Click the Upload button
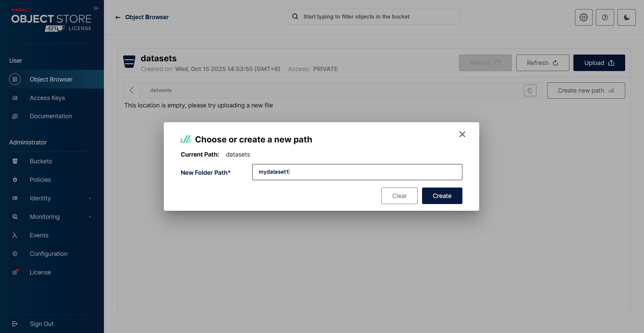The image size is (644, 333). pyautogui.click(x=599, y=63)
